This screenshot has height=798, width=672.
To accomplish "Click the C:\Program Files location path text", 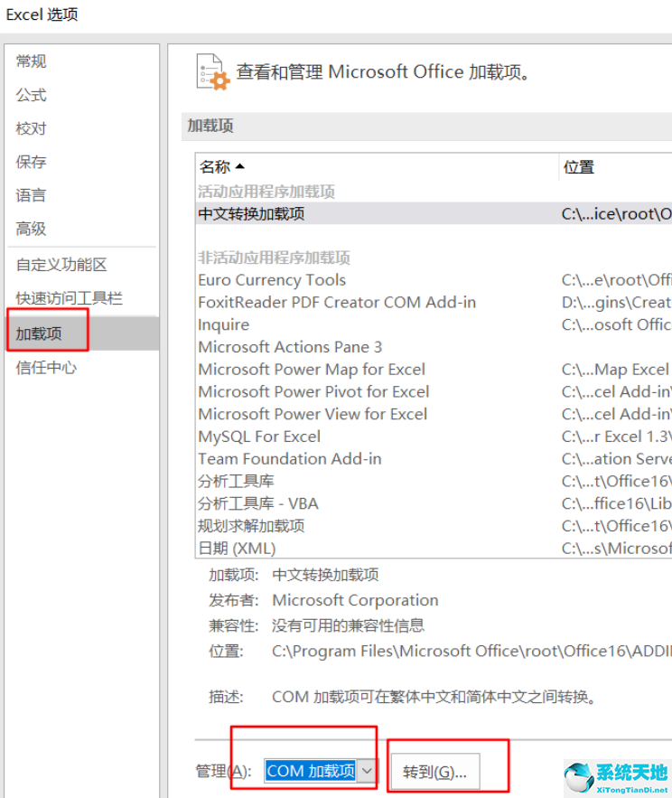I will [x=471, y=651].
